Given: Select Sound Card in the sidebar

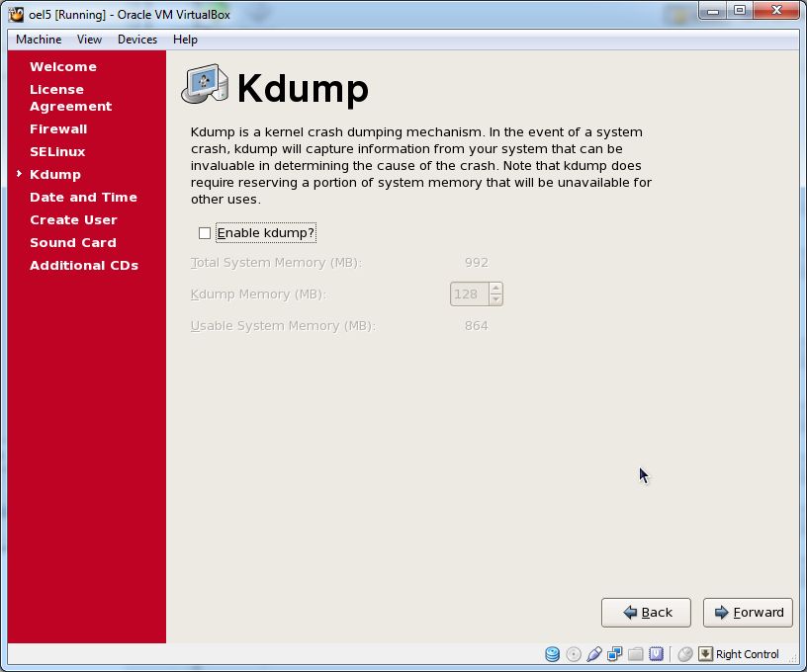Looking at the screenshot, I should (73, 243).
